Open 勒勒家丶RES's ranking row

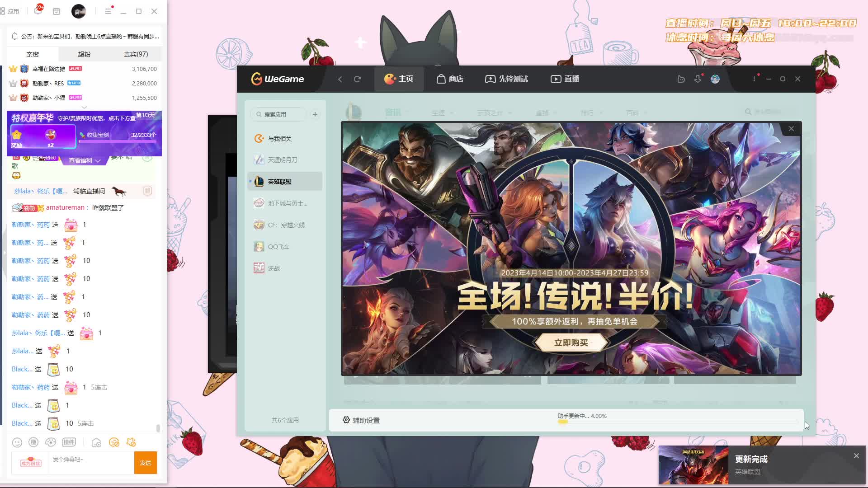[x=83, y=84]
